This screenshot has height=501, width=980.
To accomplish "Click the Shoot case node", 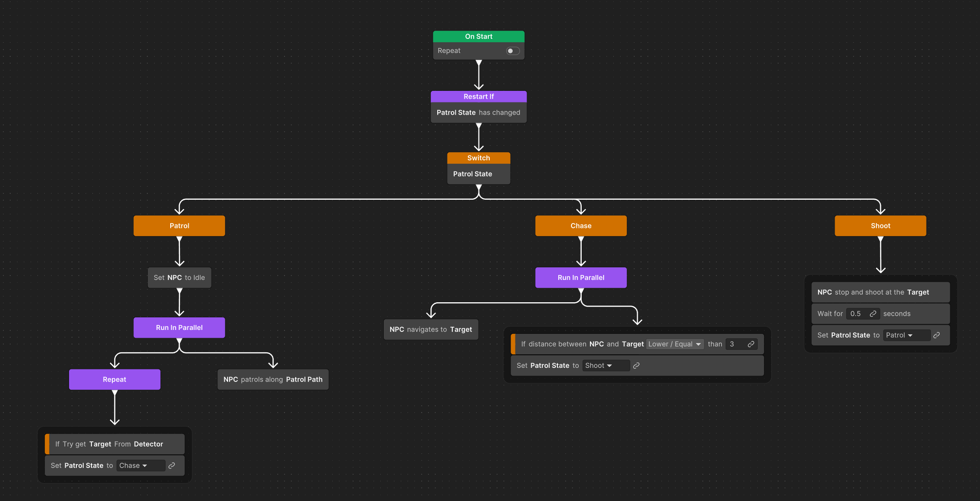I will (x=880, y=225).
